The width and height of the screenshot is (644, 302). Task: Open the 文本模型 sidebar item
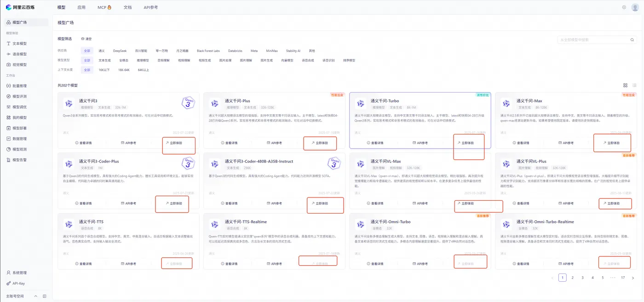[16, 43]
